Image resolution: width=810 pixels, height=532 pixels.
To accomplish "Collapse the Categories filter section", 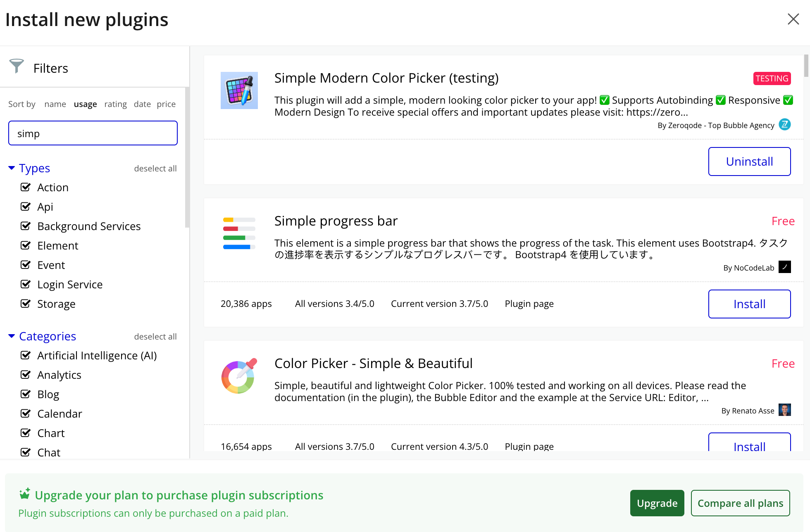I will [x=12, y=336].
